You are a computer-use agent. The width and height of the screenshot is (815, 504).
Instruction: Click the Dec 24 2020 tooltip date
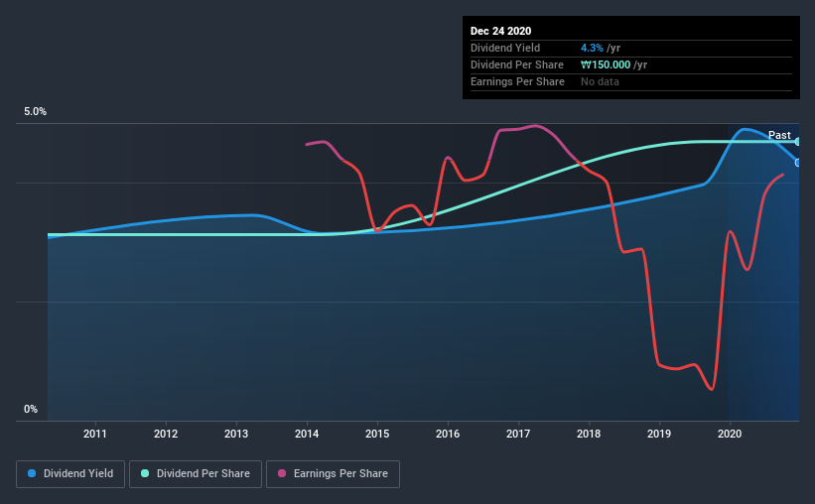tap(500, 31)
